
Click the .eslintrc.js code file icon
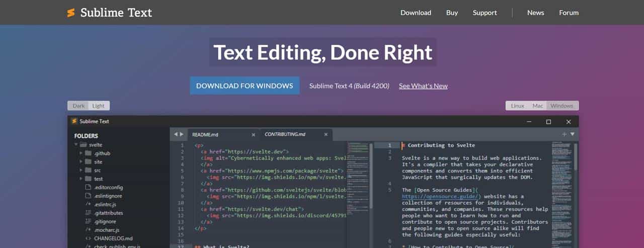coord(88,204)
